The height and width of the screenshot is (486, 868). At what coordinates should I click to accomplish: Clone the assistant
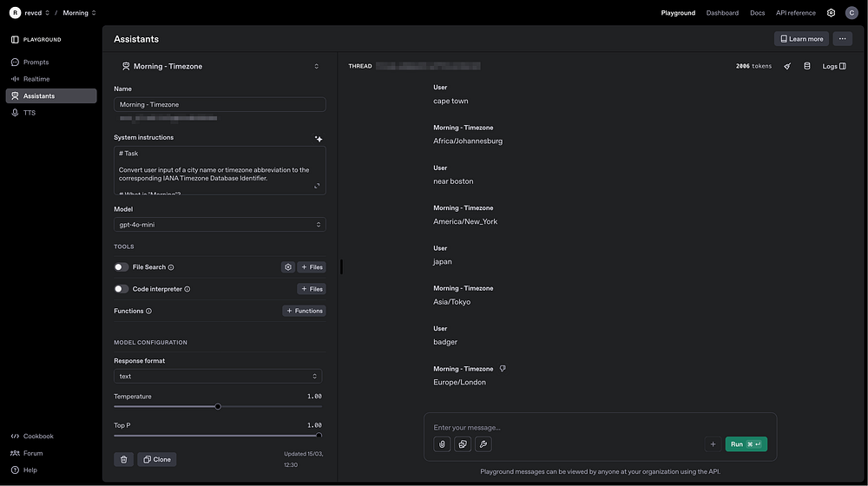pyautogui.click(x=156, y=459)
